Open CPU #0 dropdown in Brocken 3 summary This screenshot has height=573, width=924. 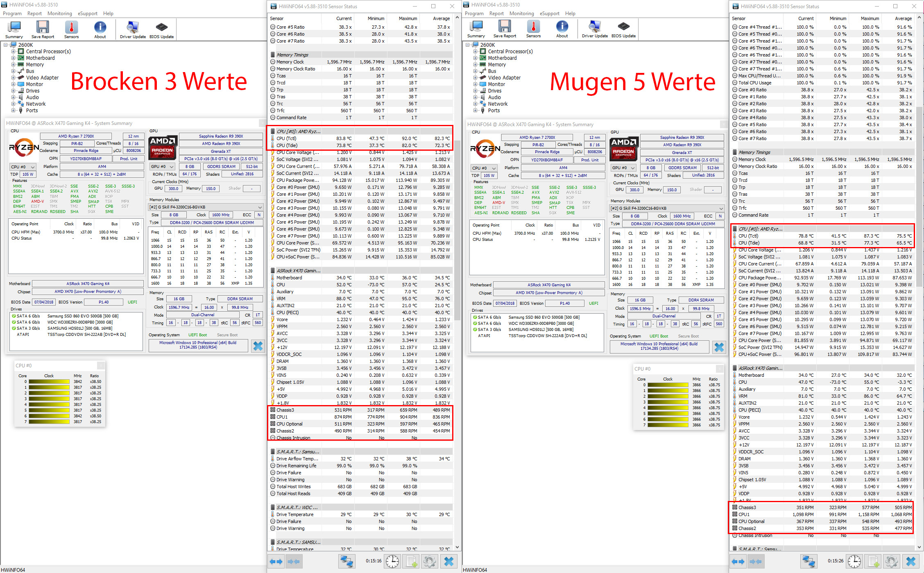point(23,167)
